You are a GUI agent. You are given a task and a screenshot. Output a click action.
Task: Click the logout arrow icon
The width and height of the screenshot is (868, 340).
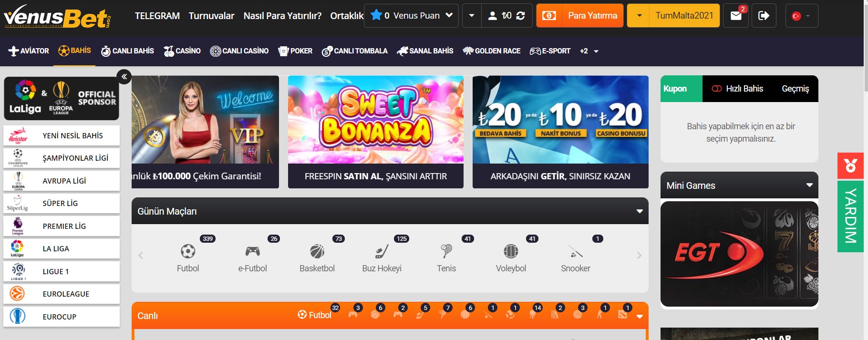coord(764,16)
